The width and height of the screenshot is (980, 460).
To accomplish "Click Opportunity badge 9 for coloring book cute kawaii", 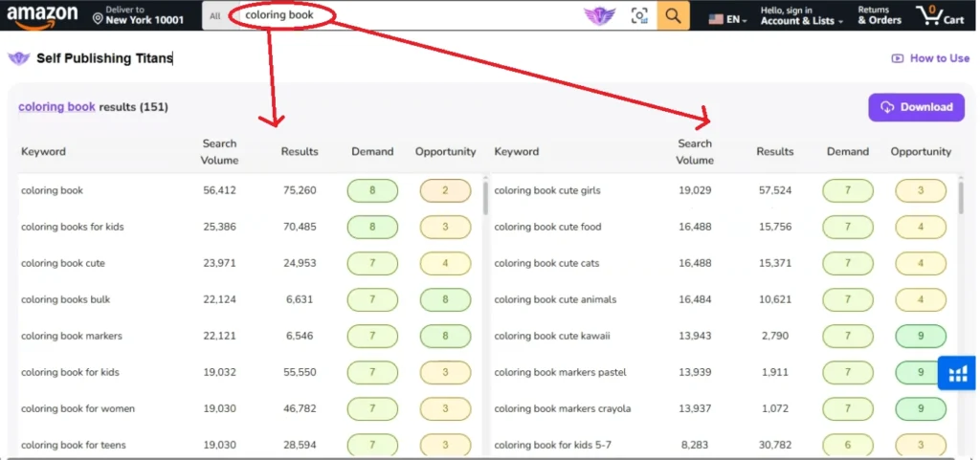I will (x=922, y=336).
